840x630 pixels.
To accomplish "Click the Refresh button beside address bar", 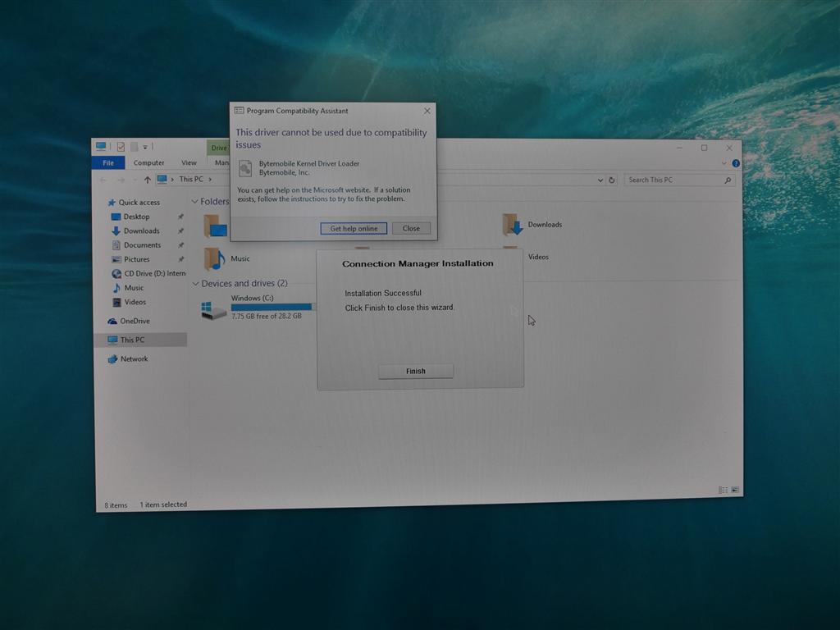I will tap(612, 180).
